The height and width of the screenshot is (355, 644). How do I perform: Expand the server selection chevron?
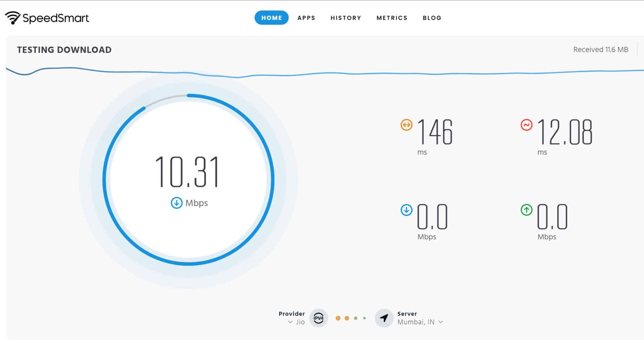[x=441, y=322]
